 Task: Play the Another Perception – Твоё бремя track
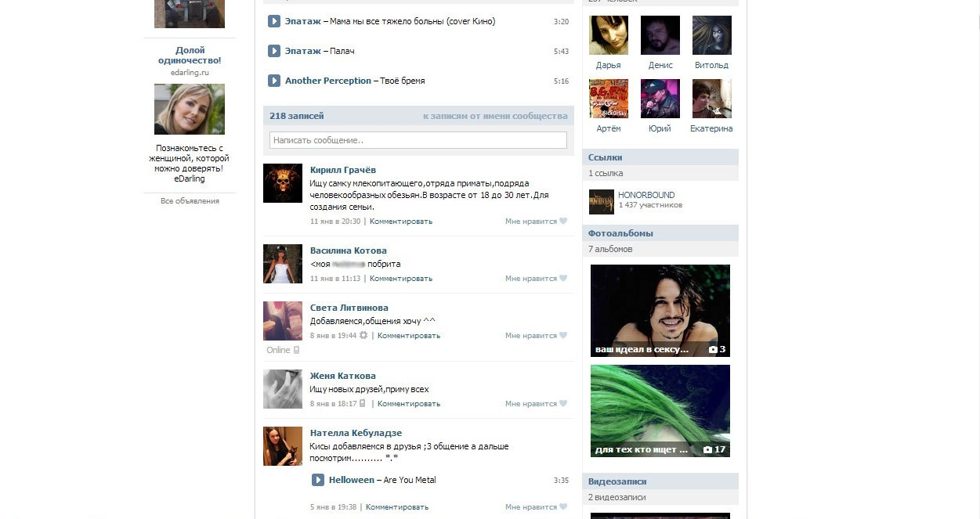point(274,81)
